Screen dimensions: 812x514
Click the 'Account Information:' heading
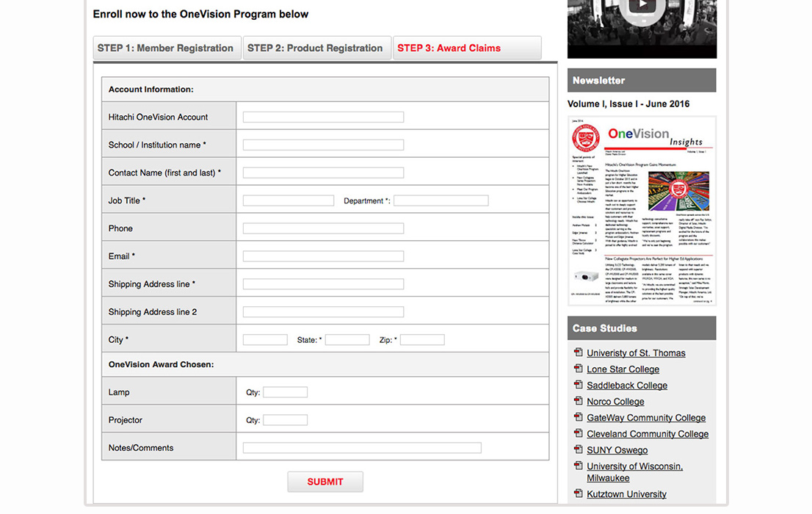(151, 89)
